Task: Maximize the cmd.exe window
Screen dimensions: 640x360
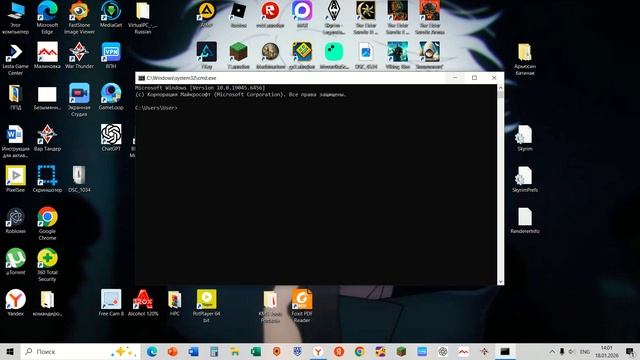Action: (x=474, y=78)
